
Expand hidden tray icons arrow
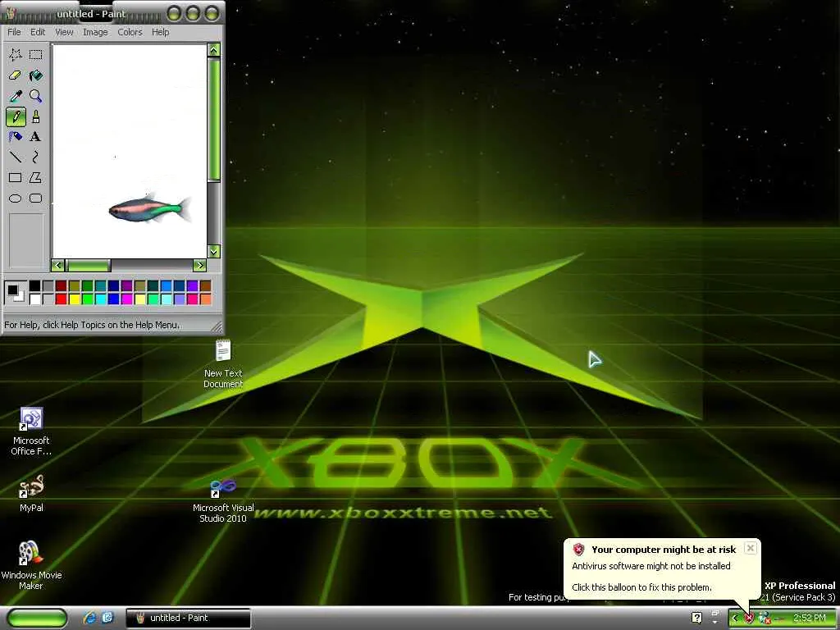(x=735, y=619)
